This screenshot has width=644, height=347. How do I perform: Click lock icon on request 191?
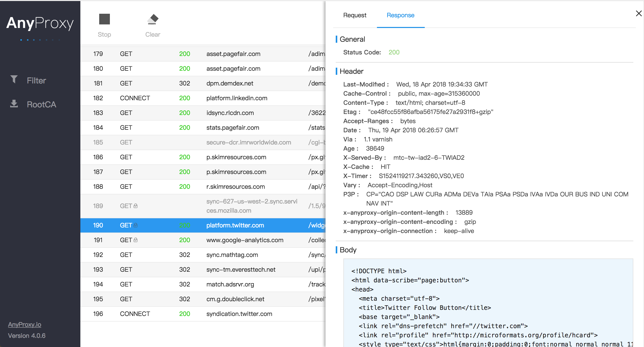[x=136, y=240]
